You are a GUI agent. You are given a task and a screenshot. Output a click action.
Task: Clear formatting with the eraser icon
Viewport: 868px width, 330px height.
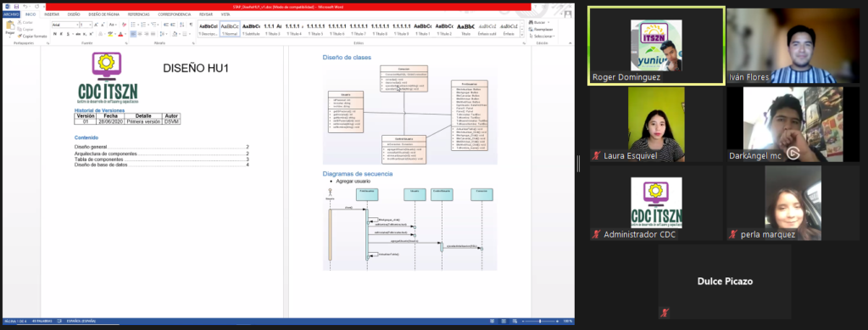click(x=125, y=25)
